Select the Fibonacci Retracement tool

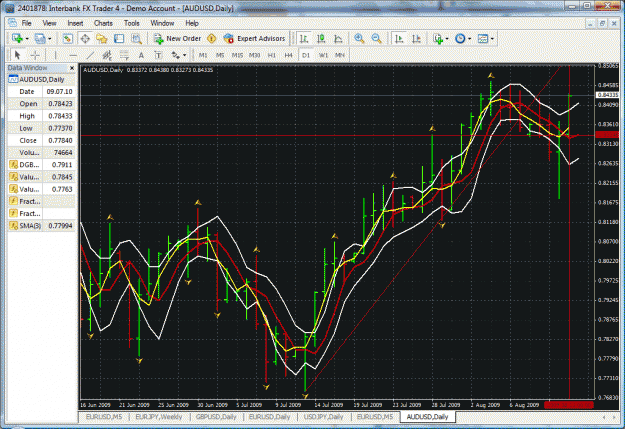pos(124,55)
